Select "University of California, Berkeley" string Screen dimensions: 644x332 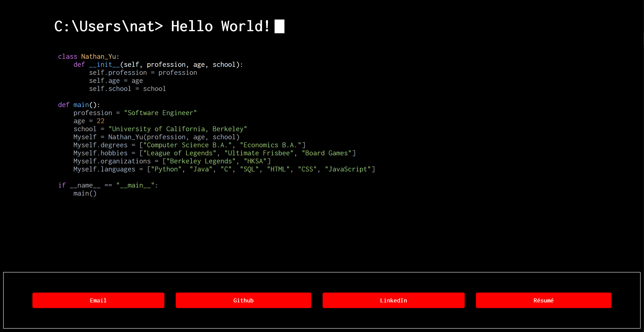pos(178,129)
